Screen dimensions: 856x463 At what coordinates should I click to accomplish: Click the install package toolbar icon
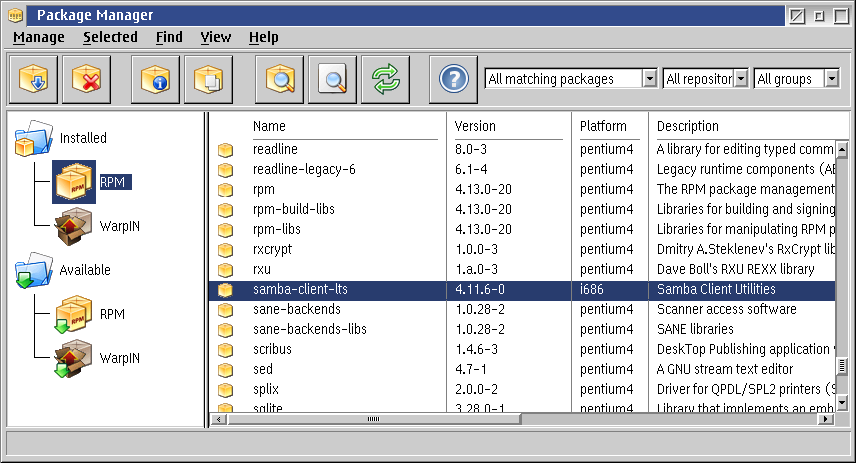point(33,79)
